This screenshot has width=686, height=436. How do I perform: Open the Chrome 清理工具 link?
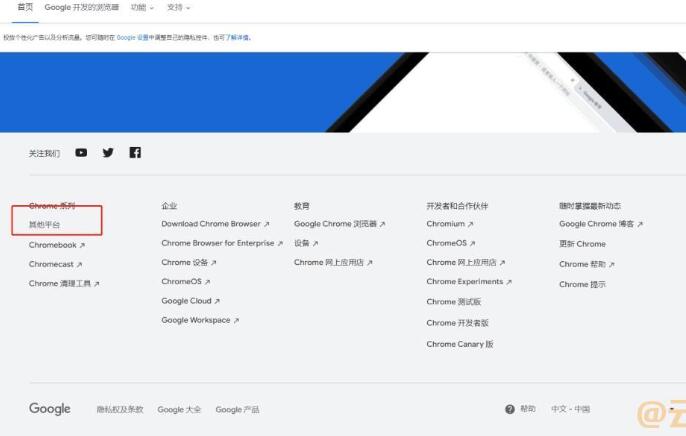[64, 283]
